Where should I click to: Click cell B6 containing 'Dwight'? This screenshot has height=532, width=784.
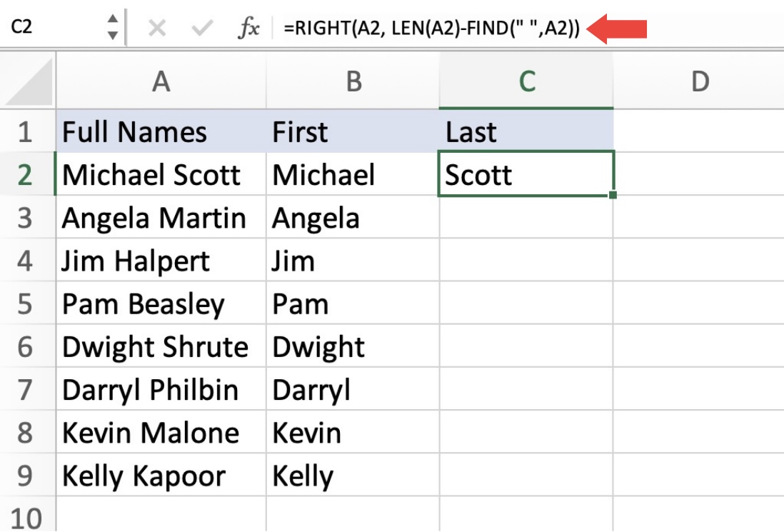coord(353,346)
